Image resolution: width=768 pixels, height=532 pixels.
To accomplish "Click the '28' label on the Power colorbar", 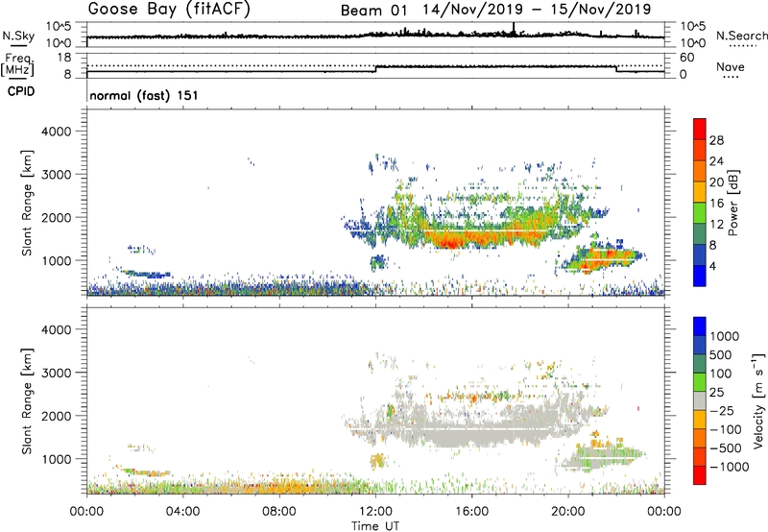I will click(716, 140).
